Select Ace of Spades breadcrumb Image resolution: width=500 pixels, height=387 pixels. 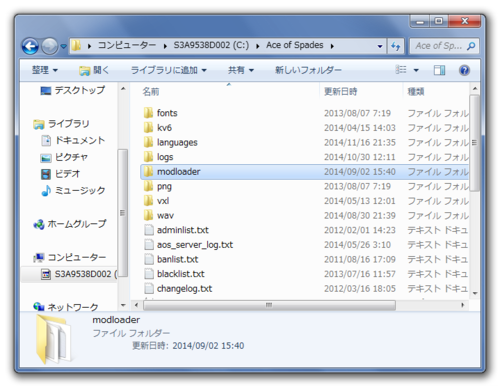tap(295, 45)
